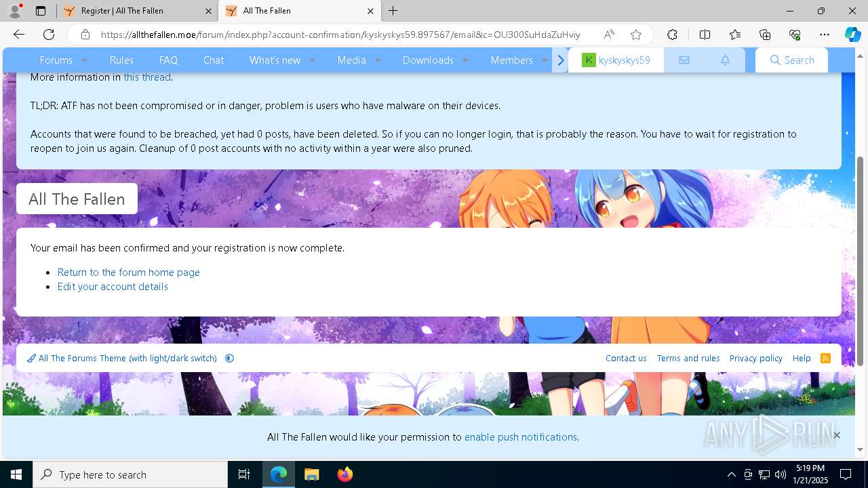This screenshot has width=868, height=488.
Task: View site security information lock icon
Action: coord(85,35)
